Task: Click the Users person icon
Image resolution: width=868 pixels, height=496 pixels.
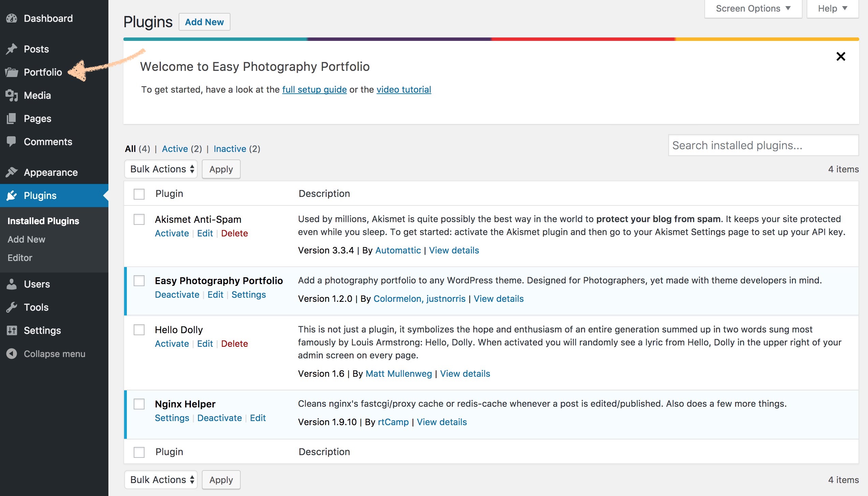Action: pos(12,284)
